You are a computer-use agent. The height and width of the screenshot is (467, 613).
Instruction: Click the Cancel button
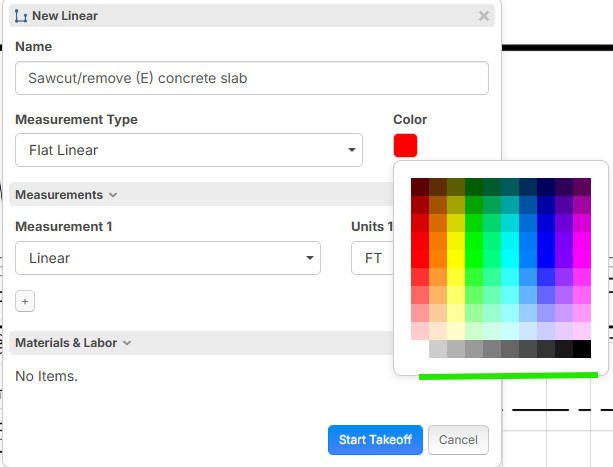click(x=458, y=440)
